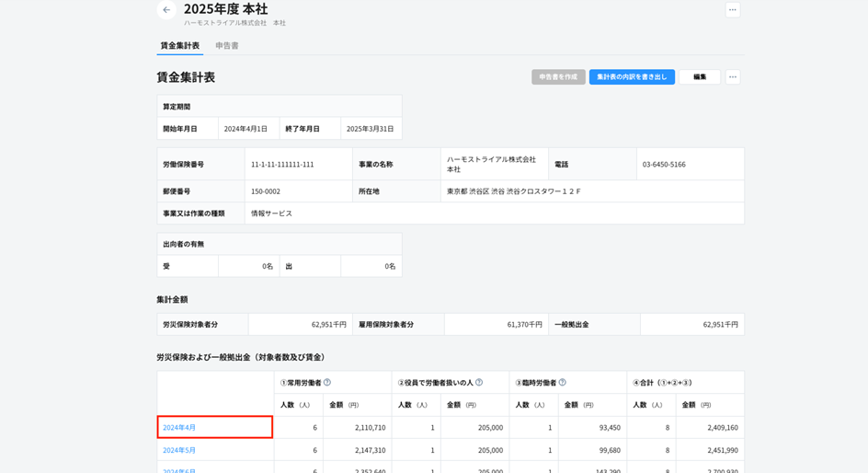Click the 2,409,160 total amount cell
This screenshot has height=473, width=868.
722,427
